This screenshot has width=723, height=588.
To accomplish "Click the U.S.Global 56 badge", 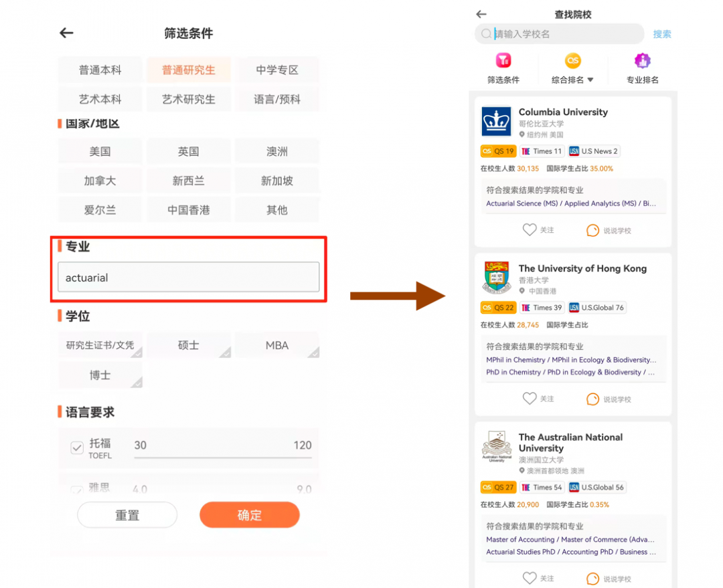I will (x=597, y=487).
